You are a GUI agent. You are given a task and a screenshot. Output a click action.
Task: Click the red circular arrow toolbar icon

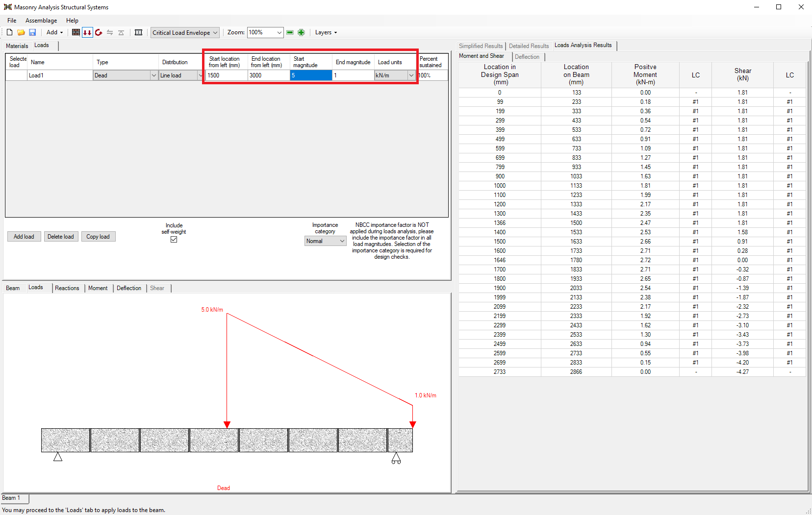(99, 32)
